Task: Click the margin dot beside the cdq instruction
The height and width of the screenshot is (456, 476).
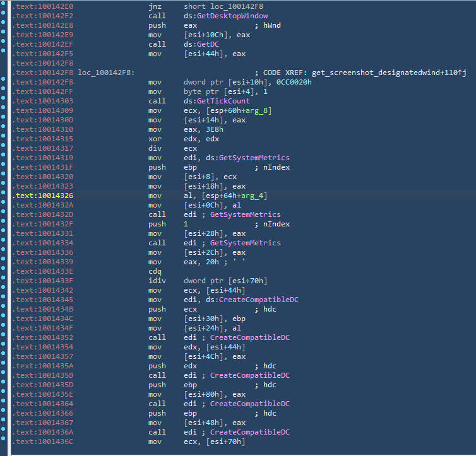Action: [x=4, y=271]
